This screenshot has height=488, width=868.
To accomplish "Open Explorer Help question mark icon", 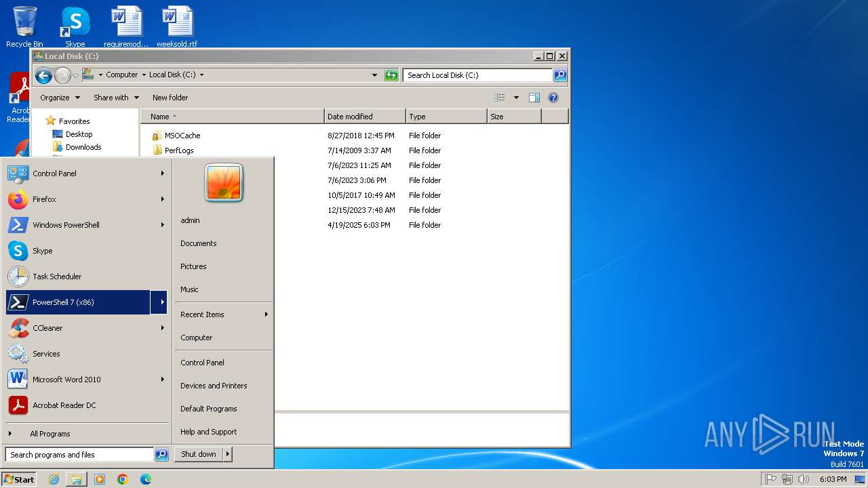I will click(553, 98).
